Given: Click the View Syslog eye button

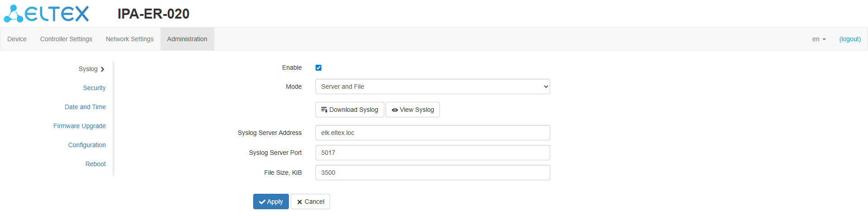Looking at the screenshot, I should tap(412, 110).
